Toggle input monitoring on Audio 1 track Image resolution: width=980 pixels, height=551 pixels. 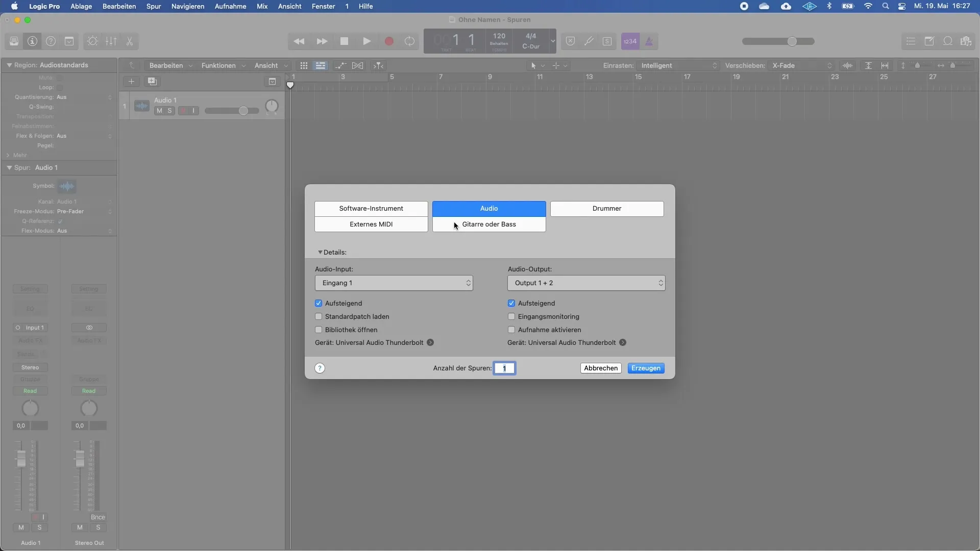(193, 111)
